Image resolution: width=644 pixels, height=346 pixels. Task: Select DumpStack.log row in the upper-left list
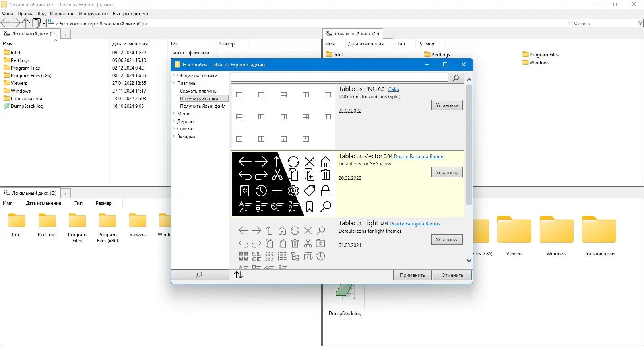point(24,106)
